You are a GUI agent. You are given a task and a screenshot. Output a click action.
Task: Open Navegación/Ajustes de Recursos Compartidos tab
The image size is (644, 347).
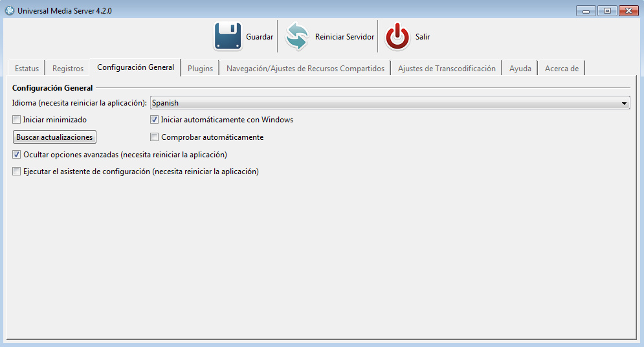click(x=305, y=69)
